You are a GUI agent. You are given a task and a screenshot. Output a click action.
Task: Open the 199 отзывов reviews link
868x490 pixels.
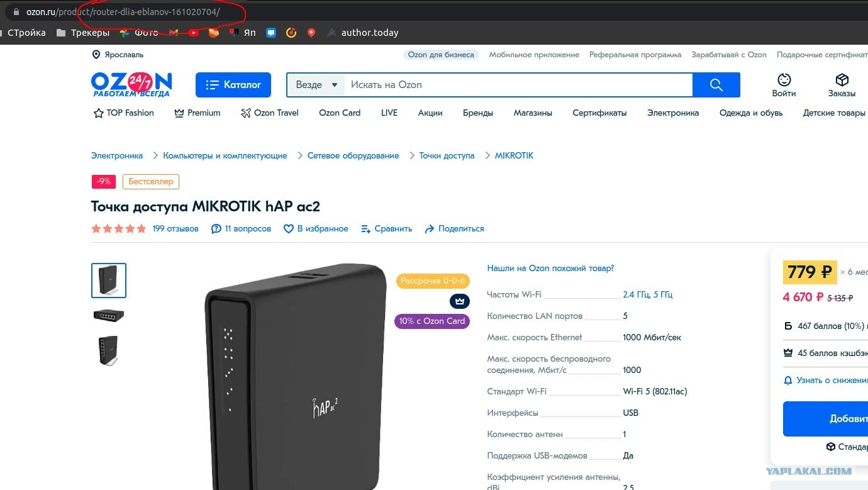pos(175,229)
